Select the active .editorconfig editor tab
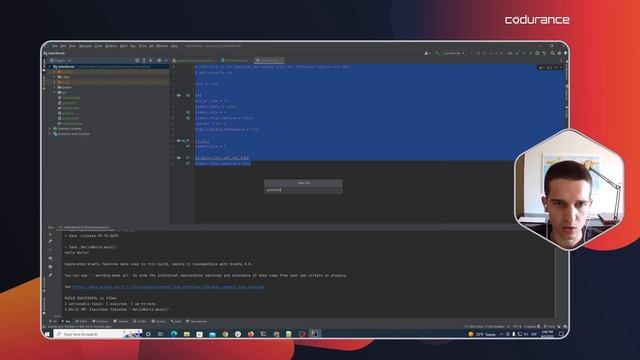Image resolution: width=640 pixels, height=360 pixels. 269,60
